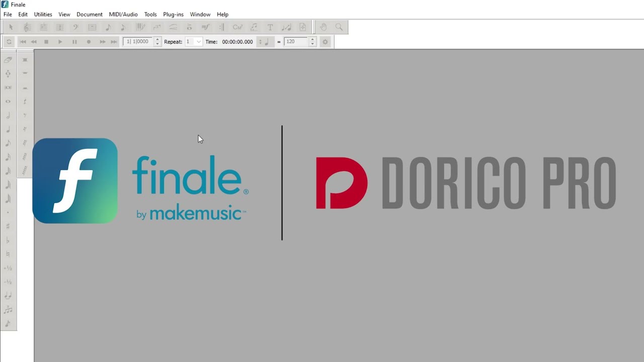The image size is (644, 362).
Task: Jump playback to the end
Action: point(114,42)
